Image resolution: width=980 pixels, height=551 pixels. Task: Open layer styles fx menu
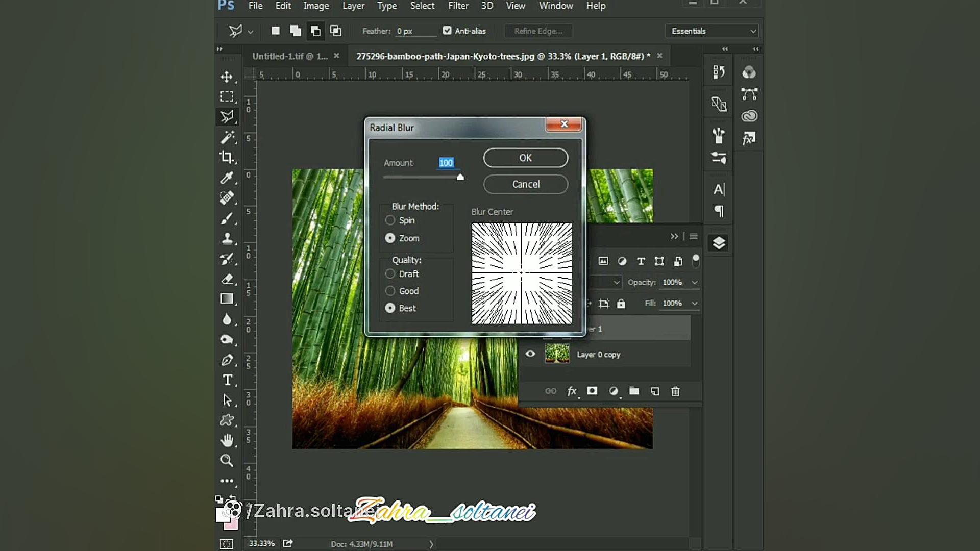(x=572, y=391)
